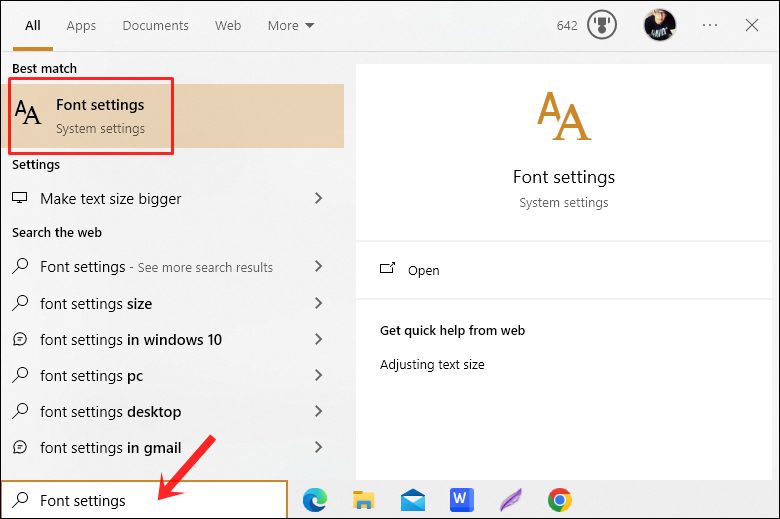
Task: Open the three-dot options menu
Action: coord(710,25)
